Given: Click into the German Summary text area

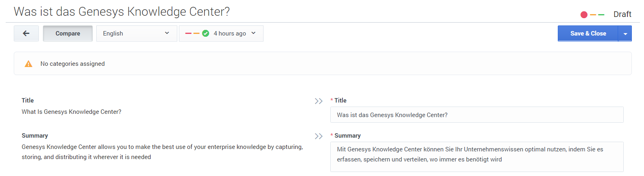Looking at the screenshot, I should [x=476, y=157].
